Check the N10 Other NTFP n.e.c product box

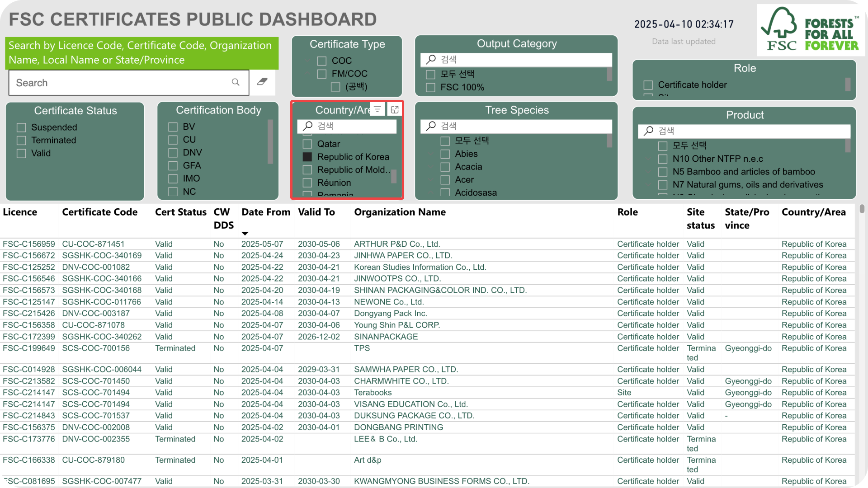[x=663, y=159]
